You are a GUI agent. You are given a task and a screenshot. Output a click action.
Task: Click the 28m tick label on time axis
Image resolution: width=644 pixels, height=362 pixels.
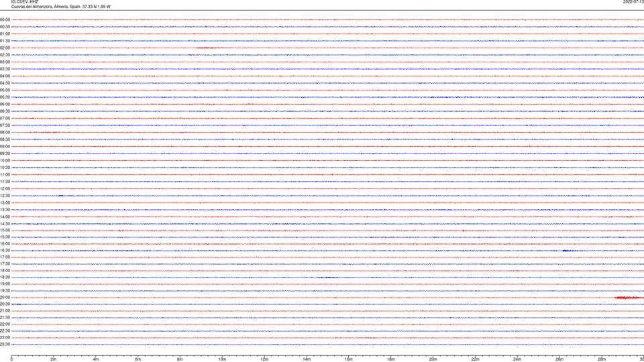click(602, 359)
